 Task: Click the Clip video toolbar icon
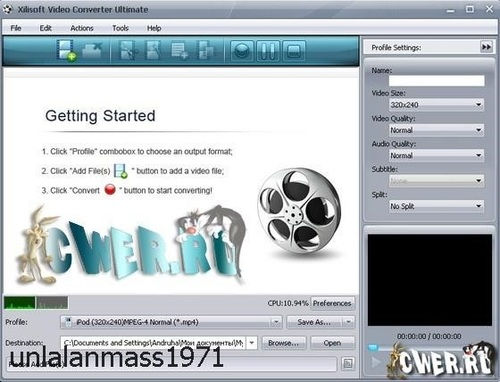click(x=128, y=50)
